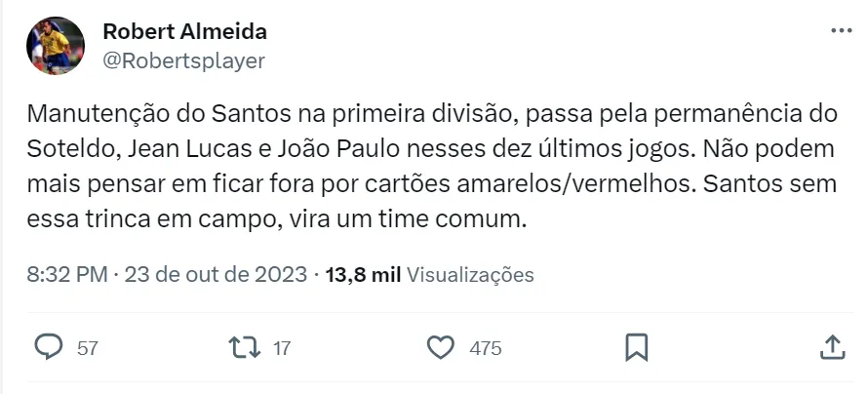Click the reply speech bubble icon

tap(48, 347)
